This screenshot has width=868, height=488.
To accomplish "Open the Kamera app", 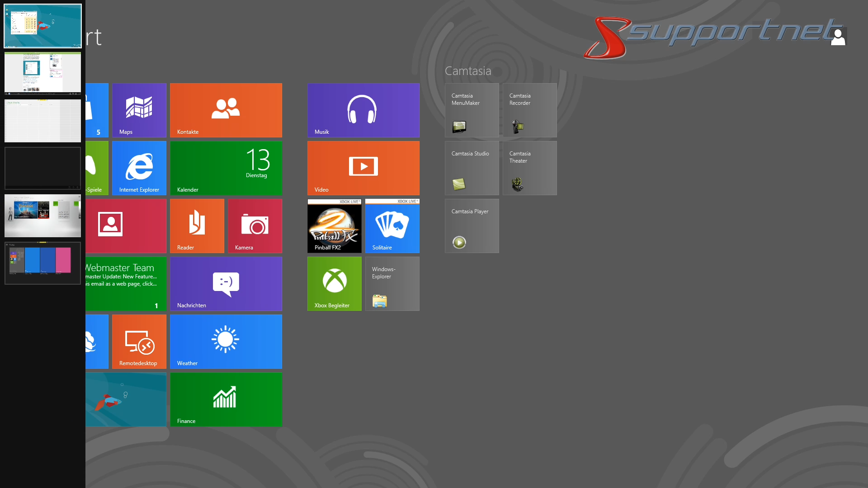I will [x=255, y=225].
